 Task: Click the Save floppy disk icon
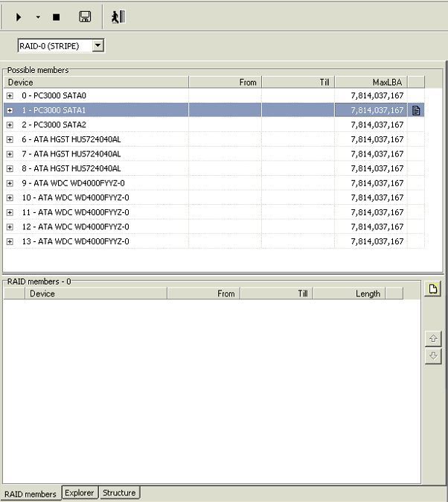[85, 16]
